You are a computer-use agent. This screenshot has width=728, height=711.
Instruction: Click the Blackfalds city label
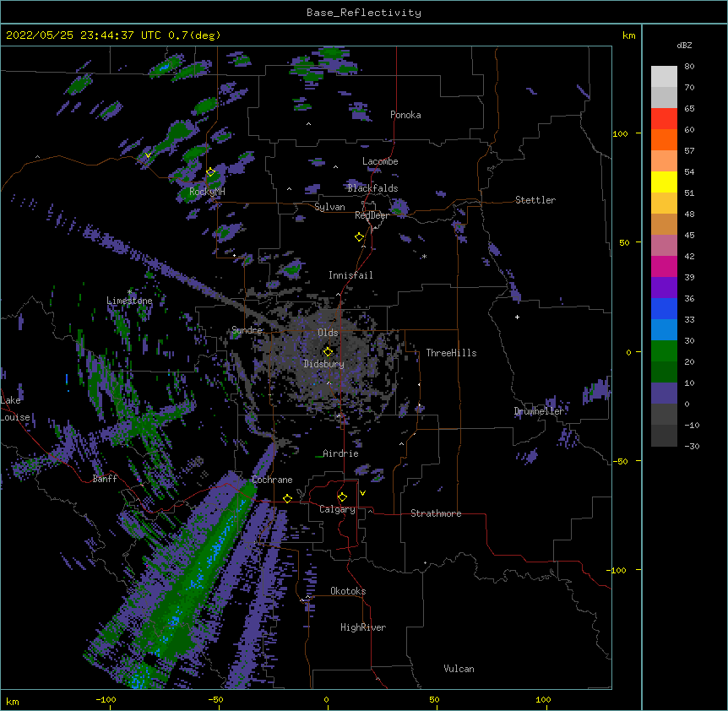pyautogui.click(x=372, y=188)
